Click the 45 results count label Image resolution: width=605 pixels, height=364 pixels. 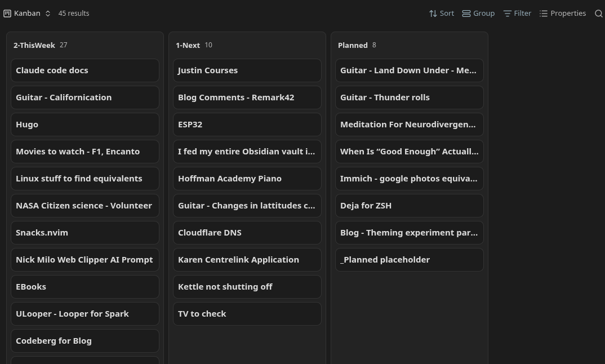pos(74,14)
